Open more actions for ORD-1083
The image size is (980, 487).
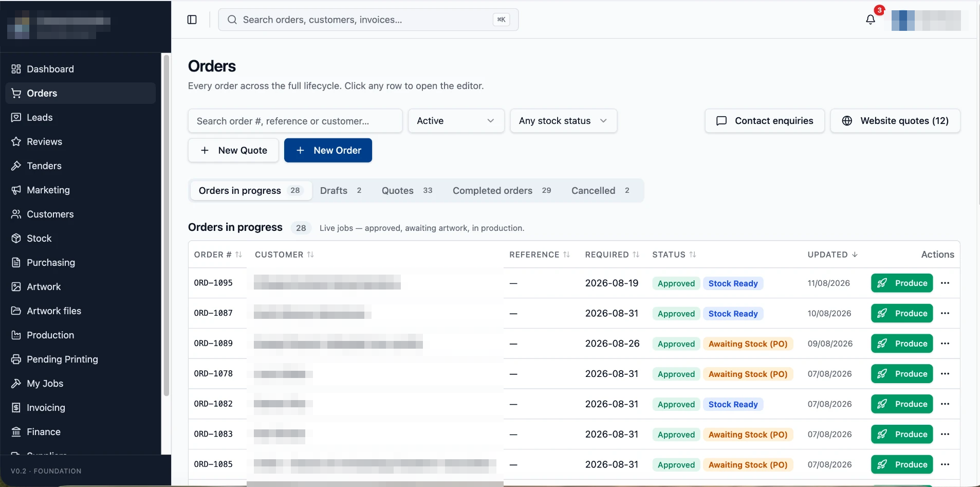click(945, 434)
